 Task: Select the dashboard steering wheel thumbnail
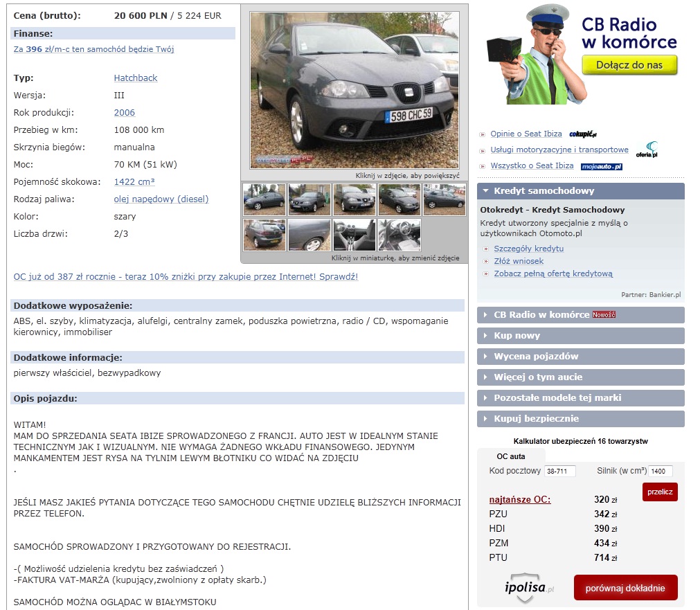[400, 235]
